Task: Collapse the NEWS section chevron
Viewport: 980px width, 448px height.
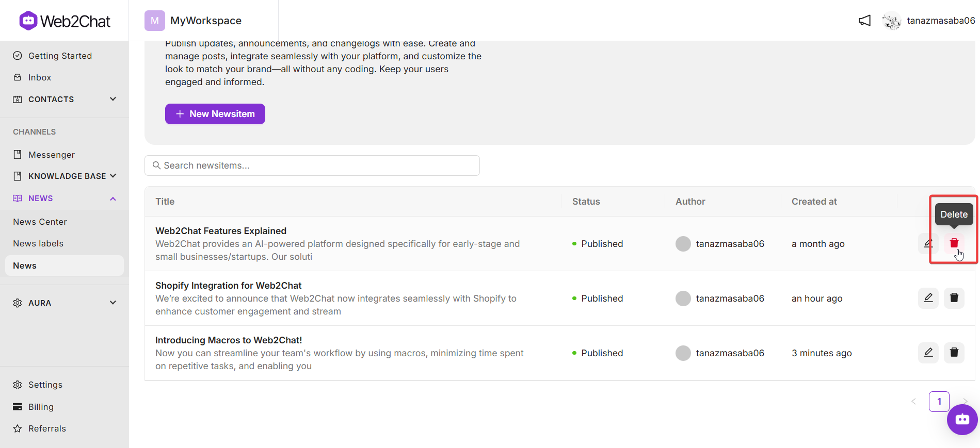Action: [113, 198]
